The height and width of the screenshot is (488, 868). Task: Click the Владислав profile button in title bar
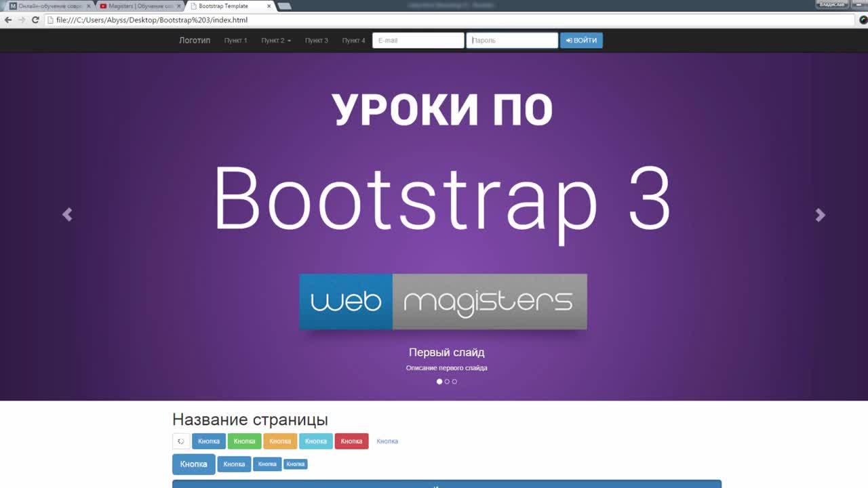[832, 4]
